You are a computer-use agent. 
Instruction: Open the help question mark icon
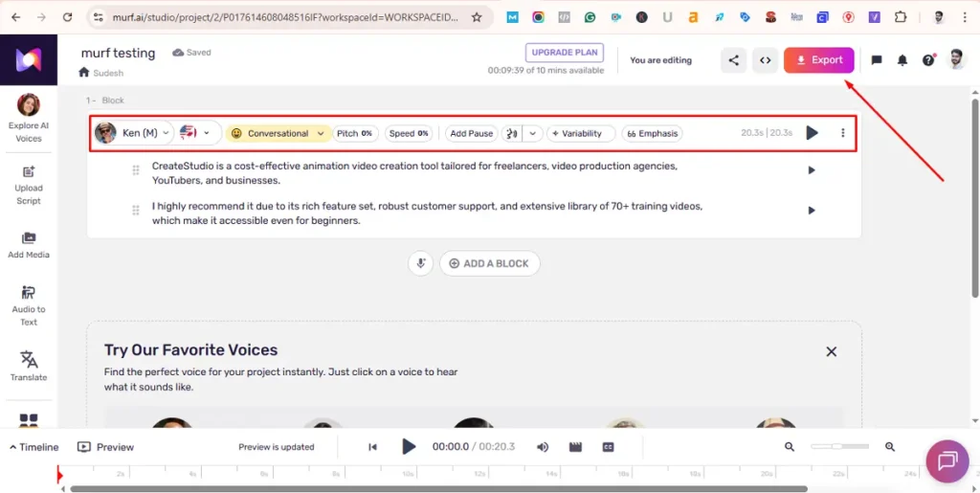click(928, 60)
